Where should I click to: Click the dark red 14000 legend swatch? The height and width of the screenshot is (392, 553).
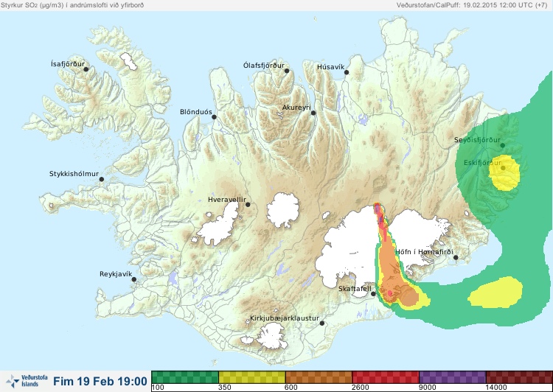point(519,377)
